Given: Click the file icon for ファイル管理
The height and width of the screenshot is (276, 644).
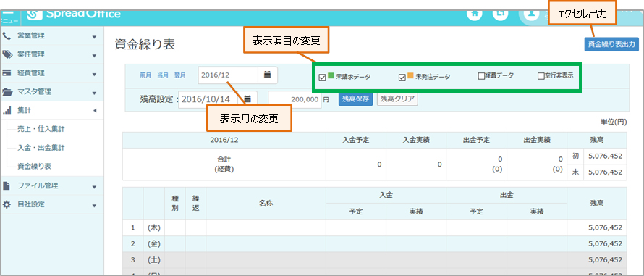Looking at the screenshot, I should click(x=7, y=185).
